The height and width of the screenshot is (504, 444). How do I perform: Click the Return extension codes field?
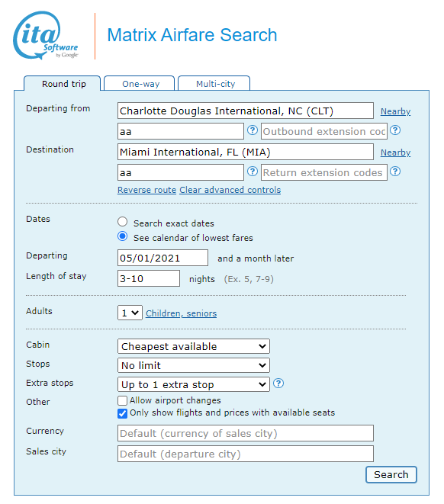coord(323,172)
